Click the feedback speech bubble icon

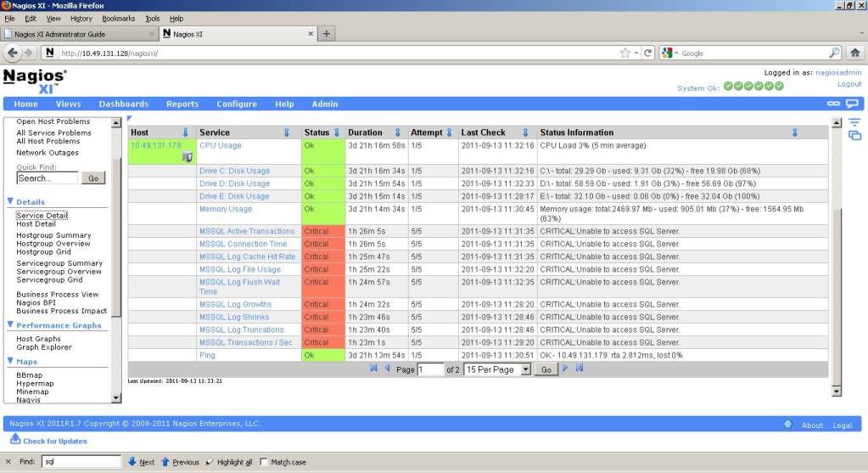coord(853,104)
